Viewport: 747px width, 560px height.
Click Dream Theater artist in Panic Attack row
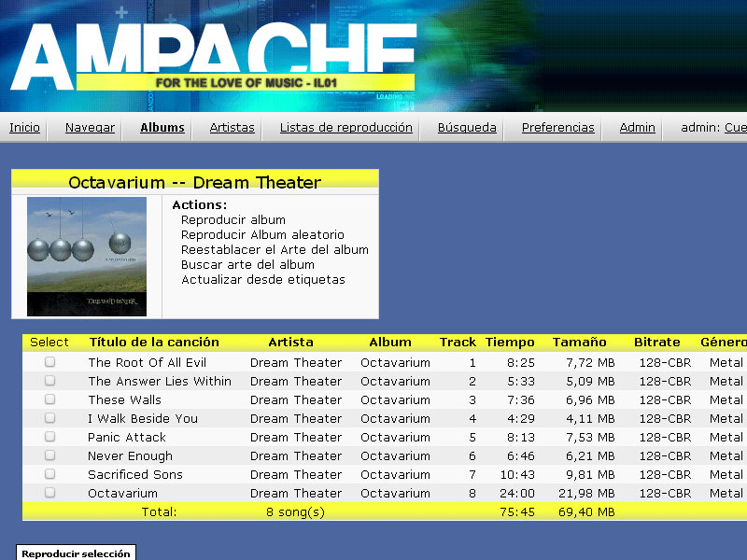tap(296, 437)
